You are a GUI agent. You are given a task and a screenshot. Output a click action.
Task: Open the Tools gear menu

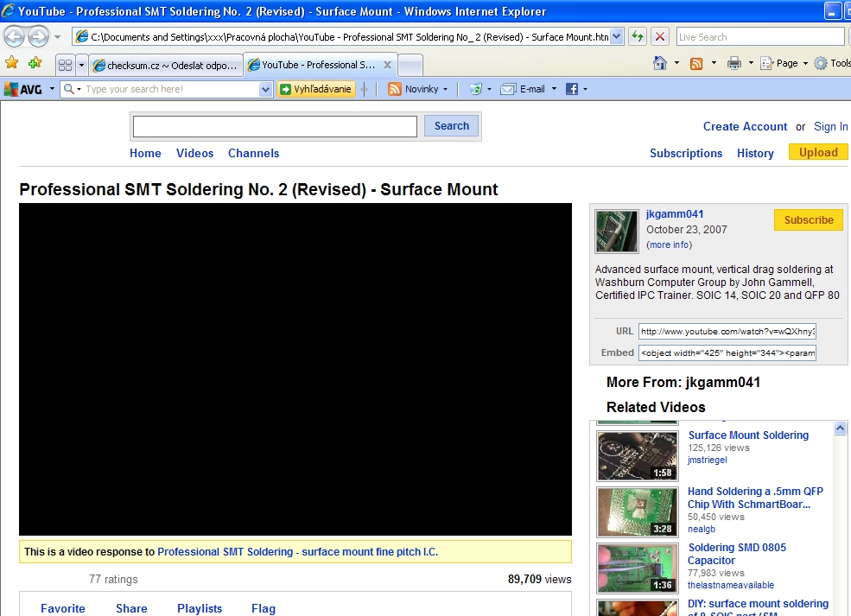pyautogui.click(x=832, y=63)
